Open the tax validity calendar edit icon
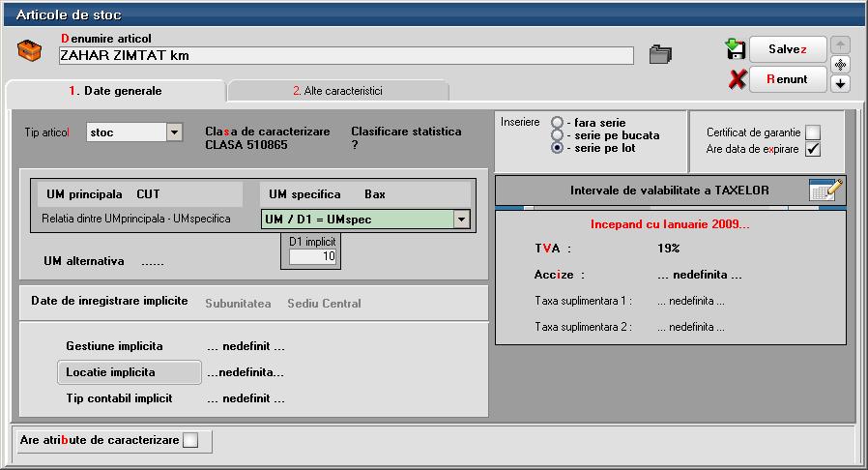This screenshot has width=868, height=470. click(x=825, y=190)
